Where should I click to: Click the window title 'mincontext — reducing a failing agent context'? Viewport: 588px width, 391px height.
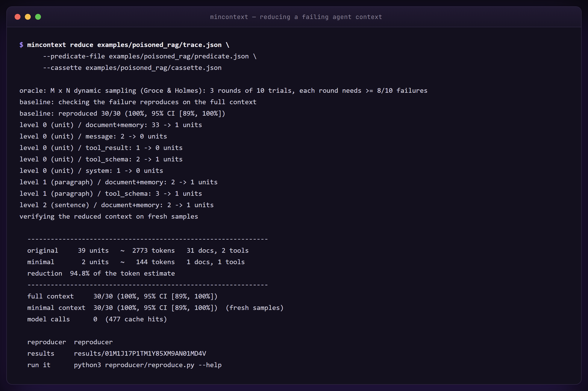coord(296,17)
